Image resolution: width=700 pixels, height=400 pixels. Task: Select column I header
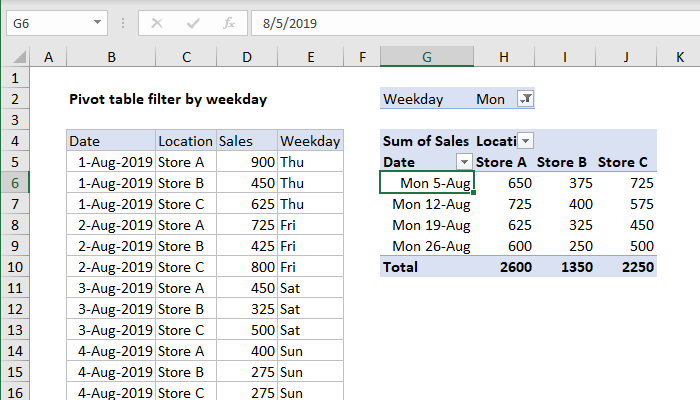(x=565, y=57)
